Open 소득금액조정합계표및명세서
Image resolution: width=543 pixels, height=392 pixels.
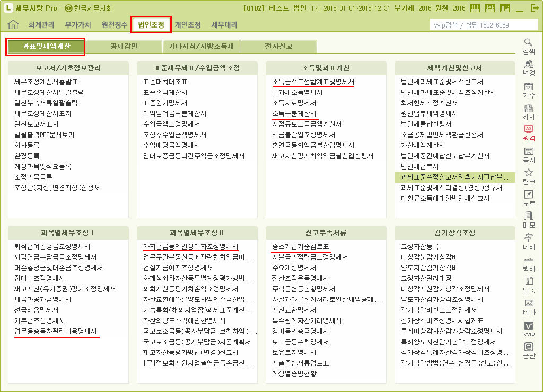(313, 82)
